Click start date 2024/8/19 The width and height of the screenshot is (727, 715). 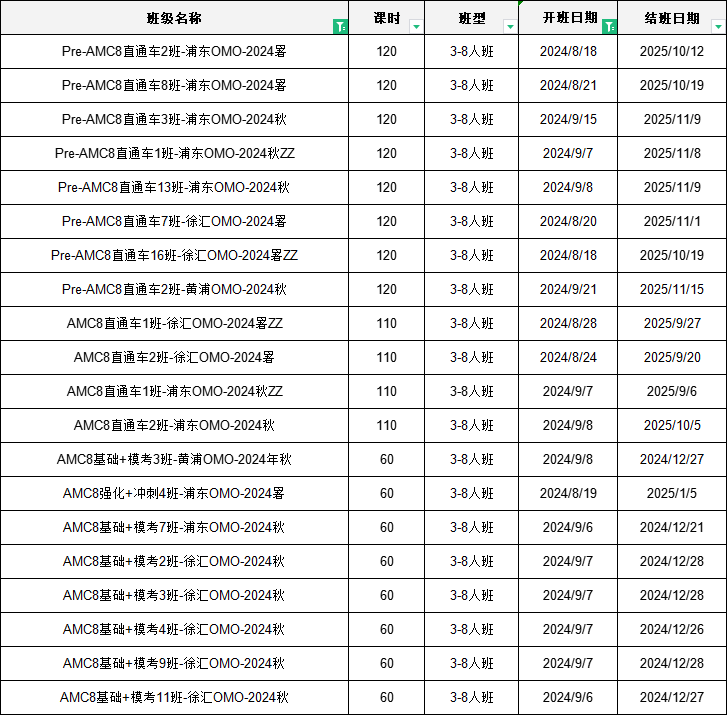pos(568,493)
